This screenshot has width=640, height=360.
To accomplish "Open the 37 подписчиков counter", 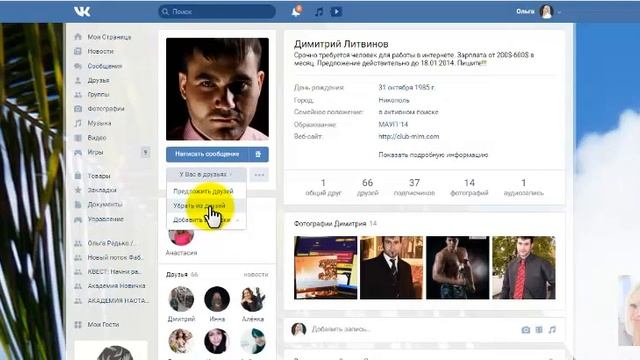I will [x=414, y=187].
